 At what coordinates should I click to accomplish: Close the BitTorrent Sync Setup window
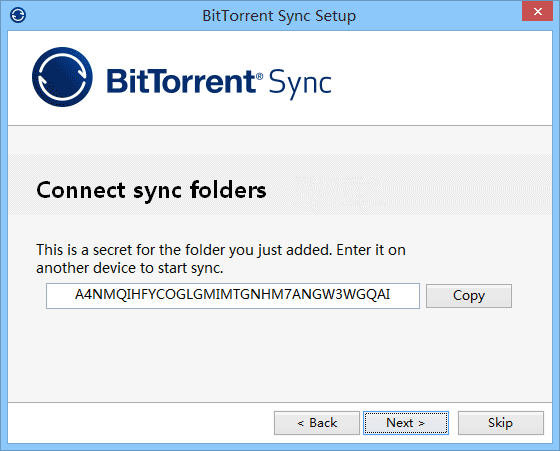538,11
